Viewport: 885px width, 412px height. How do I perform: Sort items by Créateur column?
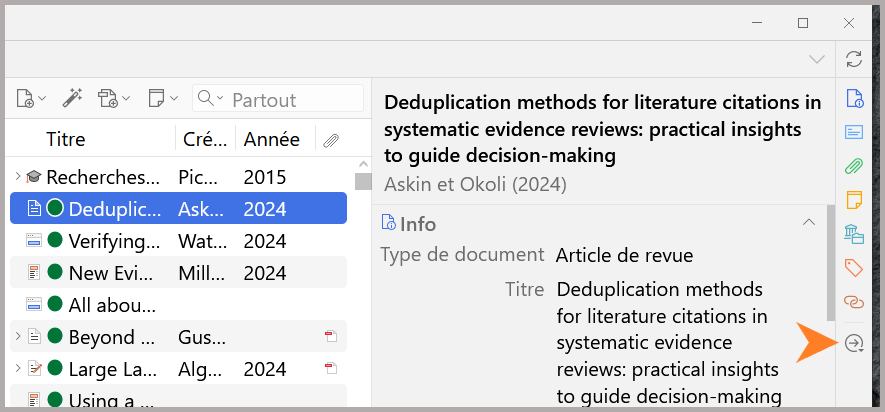coord(205,139)
